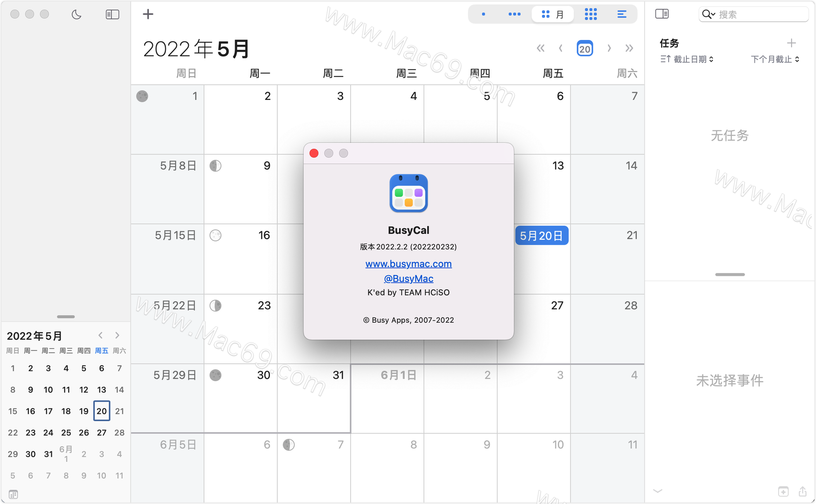This screenshot has width=816, height=504.
Task: Add a new task with plus
Action: 791,43
